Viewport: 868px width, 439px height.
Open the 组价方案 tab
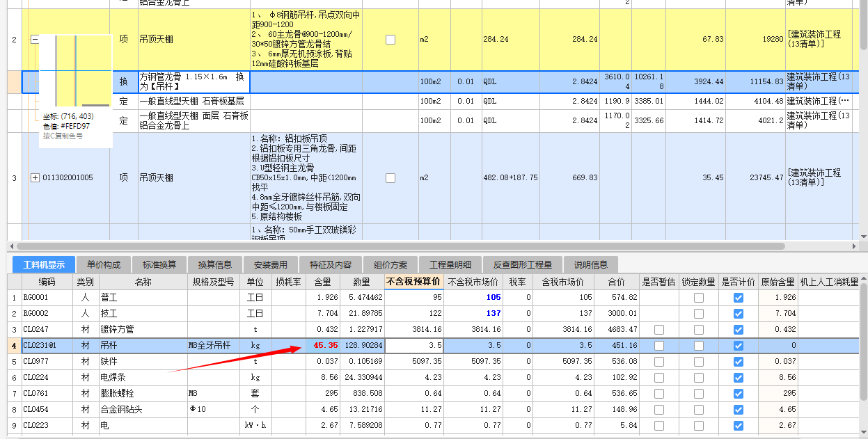click(x=390, y=265)
